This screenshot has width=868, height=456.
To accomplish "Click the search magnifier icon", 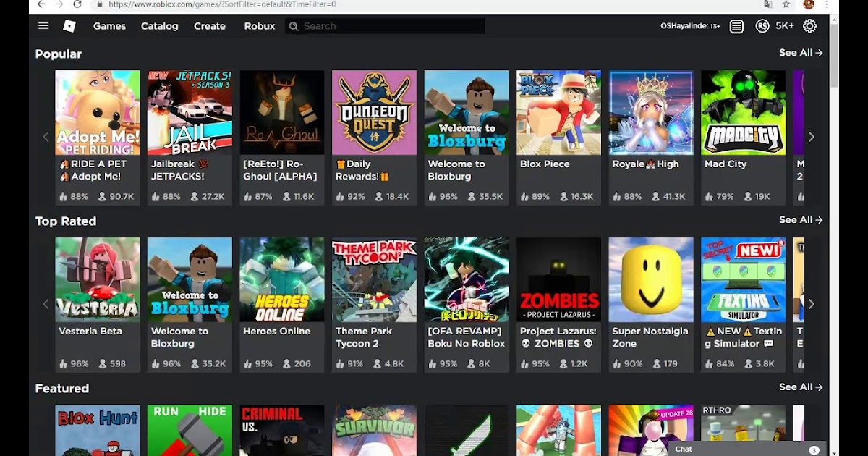I will coord(294,26).
